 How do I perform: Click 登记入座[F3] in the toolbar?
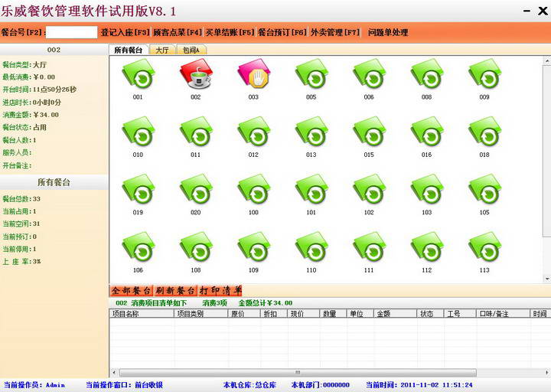[x=126, y=33]
